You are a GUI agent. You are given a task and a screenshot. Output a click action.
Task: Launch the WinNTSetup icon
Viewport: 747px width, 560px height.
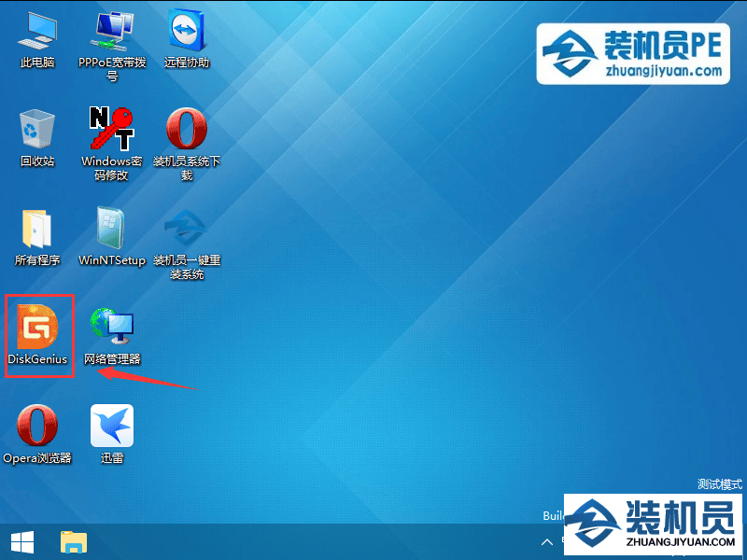[112, 236]
